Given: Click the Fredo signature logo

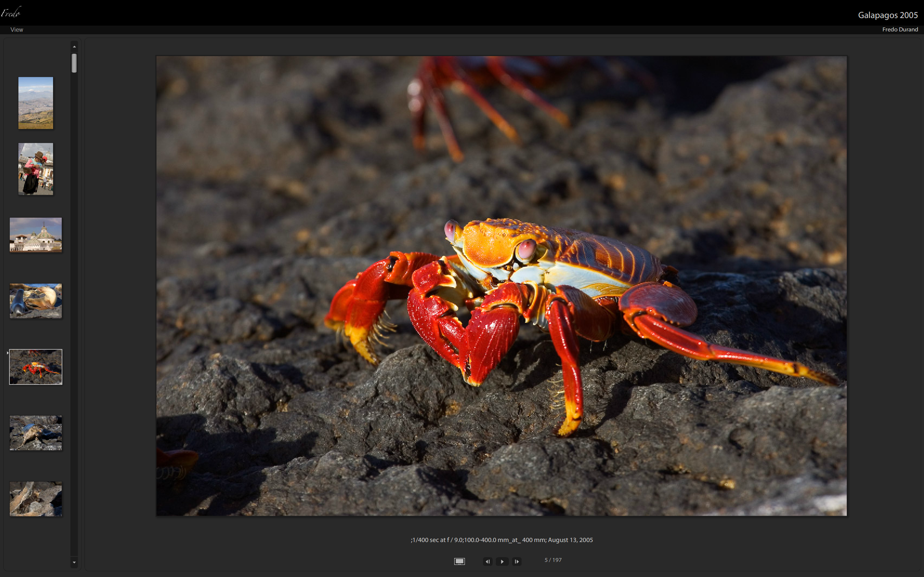Looking at the screenshot, I should pos(11,13).
